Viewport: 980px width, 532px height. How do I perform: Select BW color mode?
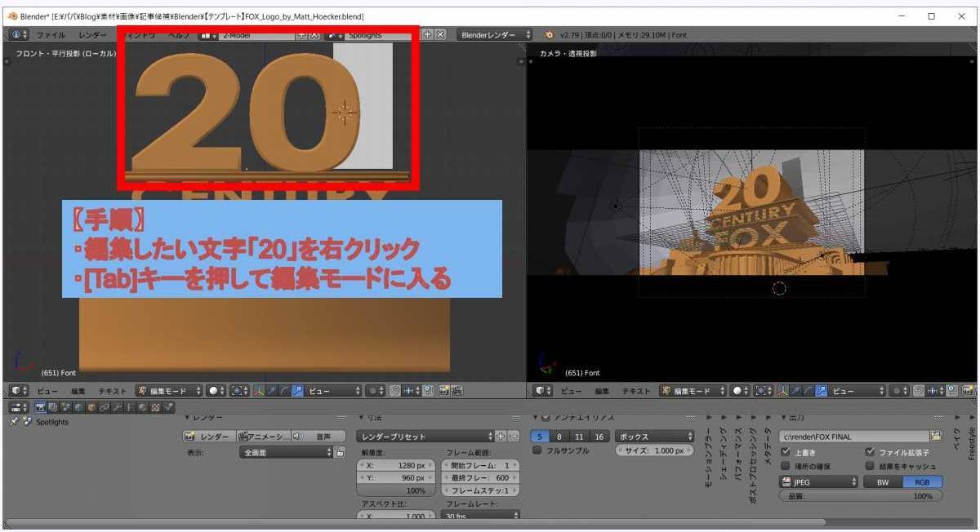(883, 482)
